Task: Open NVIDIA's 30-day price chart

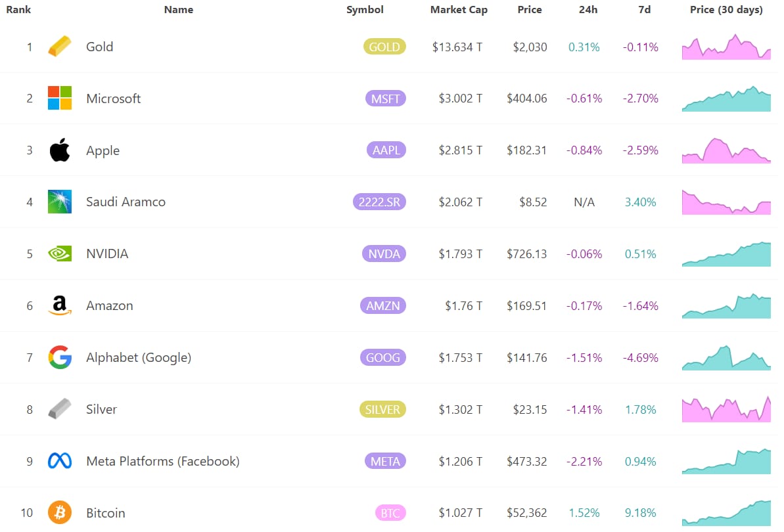Action: 726,254
